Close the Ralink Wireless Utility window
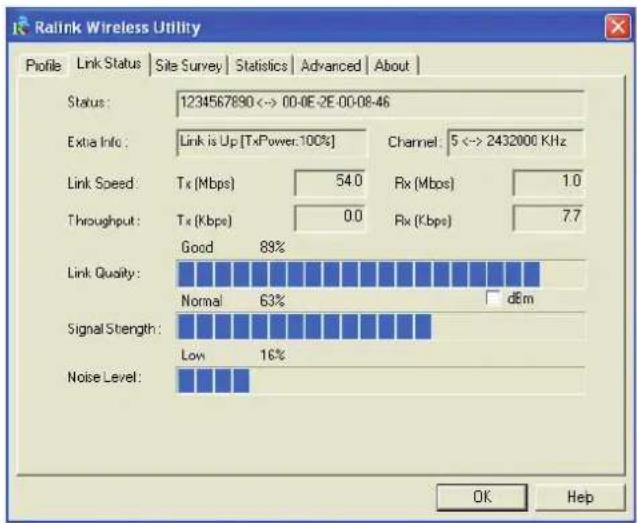This screenshot has width=637, height=523. point(618,27)
